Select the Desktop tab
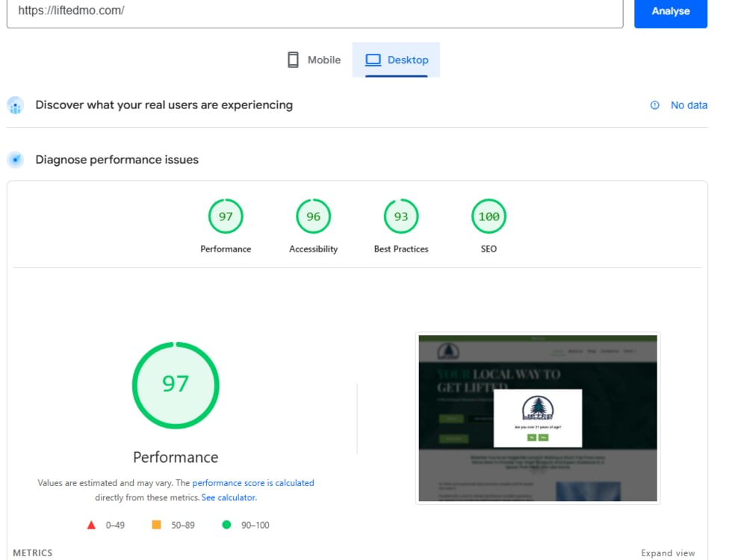The image size is (747, 560). pyautogui.click(x=397, y=60)
